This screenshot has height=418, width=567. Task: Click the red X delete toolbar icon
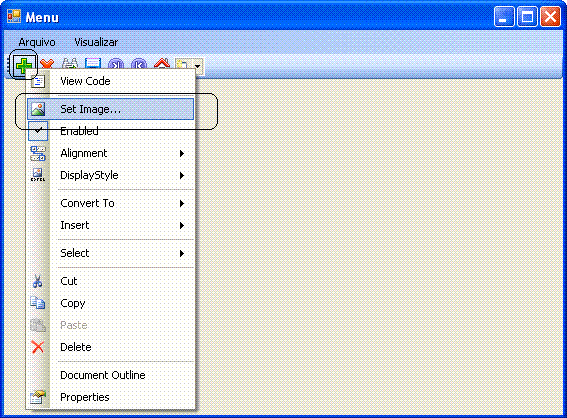pyautogui.click(x=47, y=64)
